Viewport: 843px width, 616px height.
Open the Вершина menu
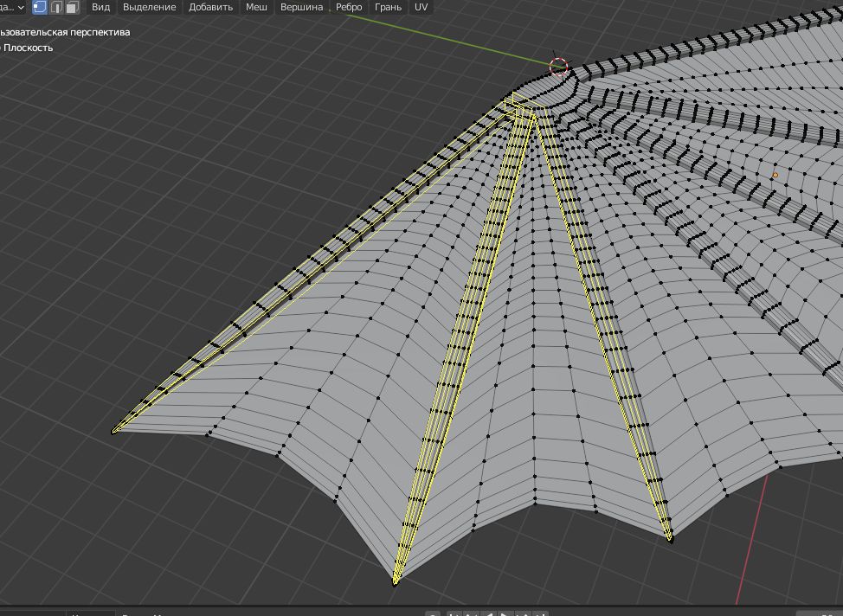(x=301, y=7)
